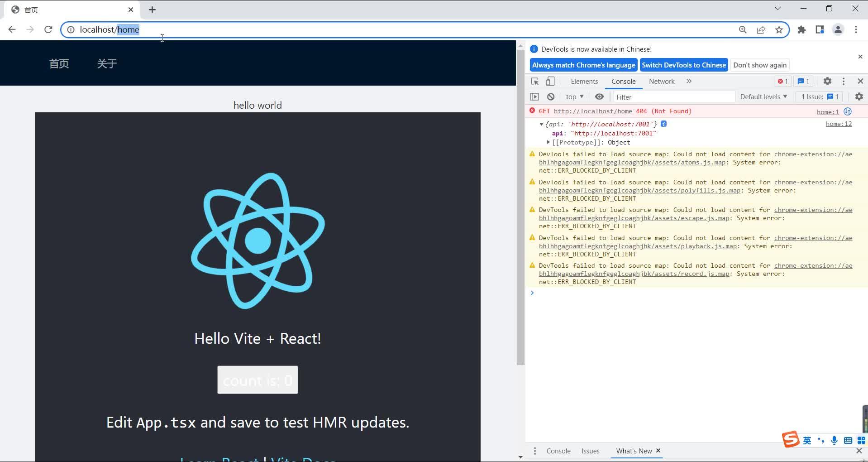The image size is (868, 462).
Task: Click the microphone icon near the taskbar
Action: pyautogui.click(x=834, y=440)
